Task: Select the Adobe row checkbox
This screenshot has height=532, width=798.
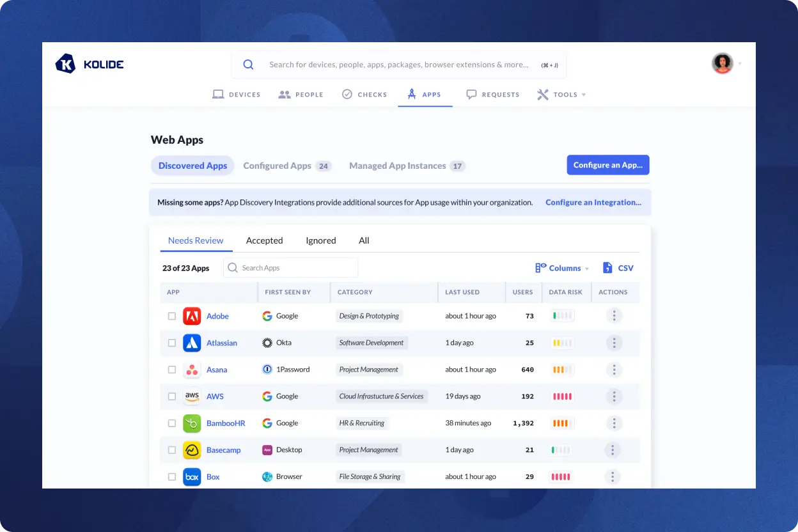Action: pyautogui.click(x=171, y=316)
